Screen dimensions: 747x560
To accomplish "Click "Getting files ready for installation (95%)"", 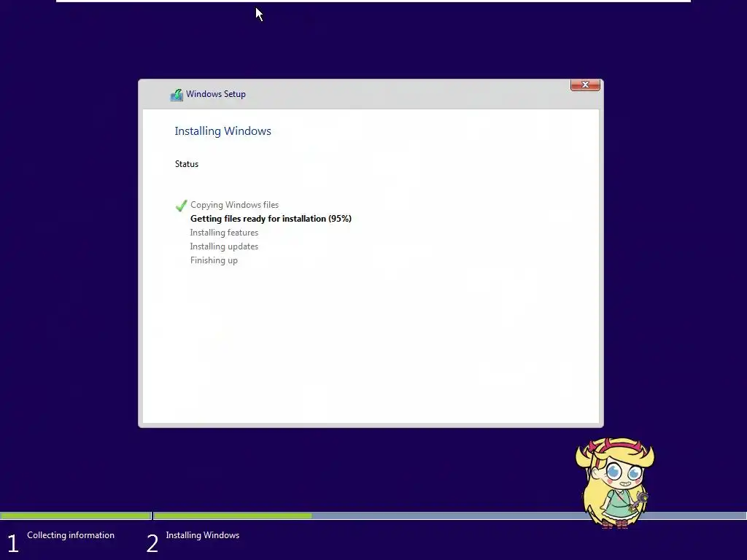I will click(x=271, y=219).
